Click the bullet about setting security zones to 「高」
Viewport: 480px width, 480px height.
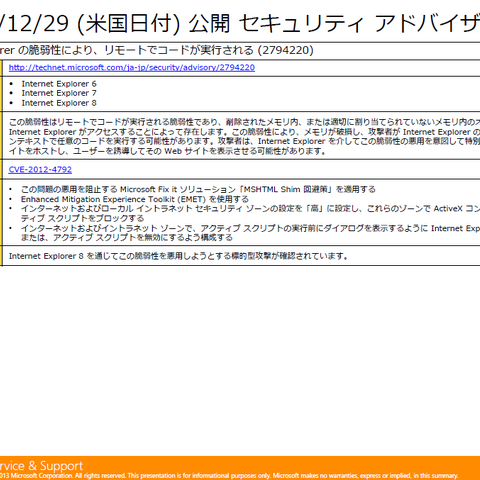(250, 213)
